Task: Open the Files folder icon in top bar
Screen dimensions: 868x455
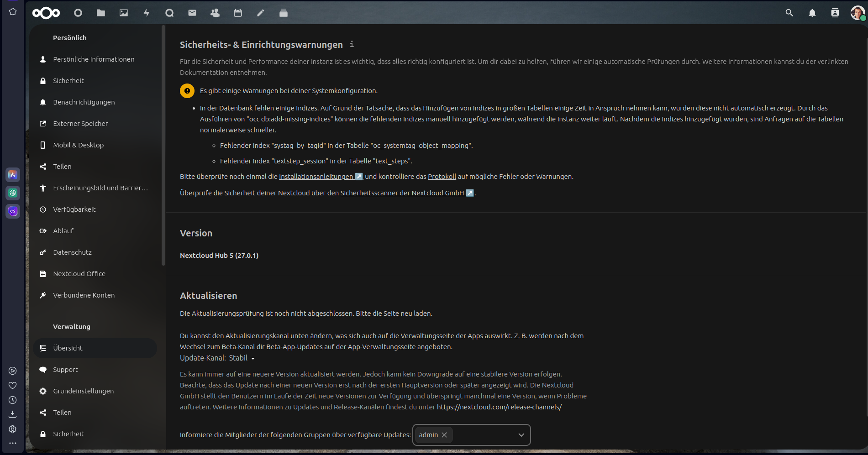Action: 101,13
